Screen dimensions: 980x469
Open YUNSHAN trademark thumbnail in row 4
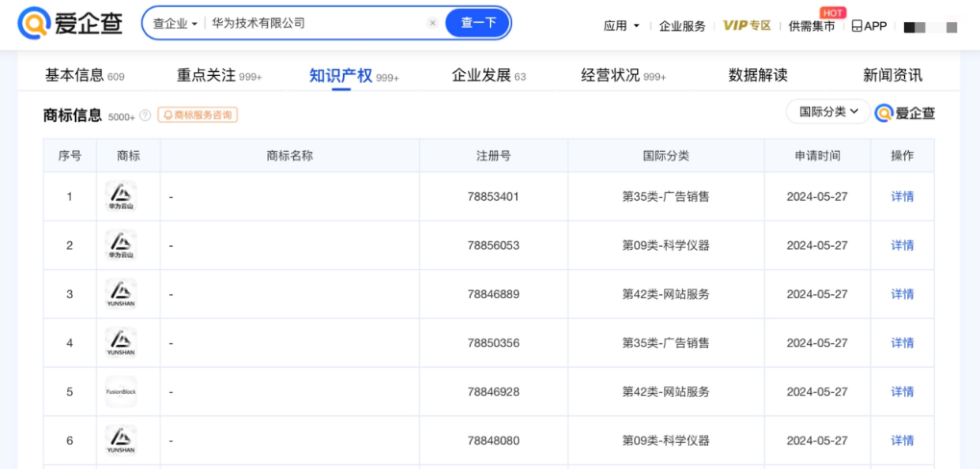(x=121, y=343)
